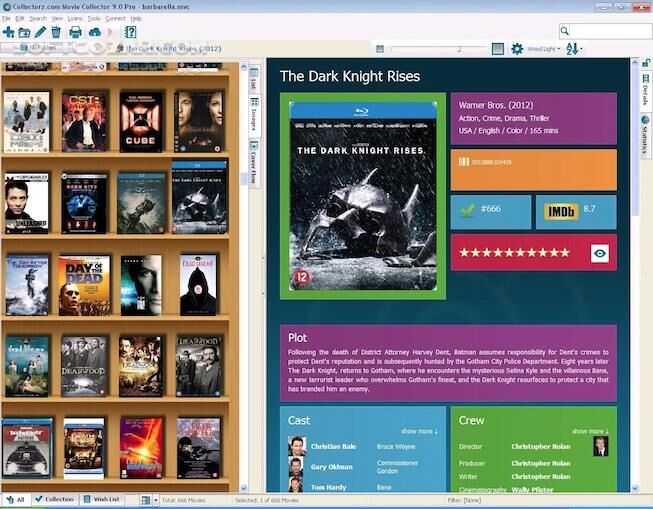
Task: Click Gary Oldman's cast photo
Action: (x=296, y=467)
